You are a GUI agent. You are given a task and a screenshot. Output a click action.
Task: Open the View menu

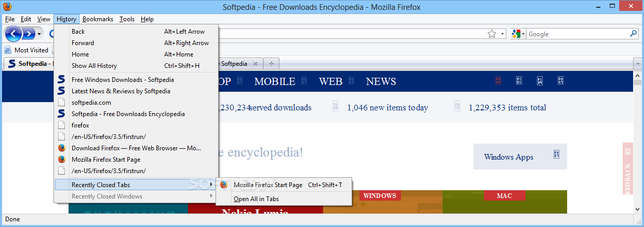coord(44,19)
